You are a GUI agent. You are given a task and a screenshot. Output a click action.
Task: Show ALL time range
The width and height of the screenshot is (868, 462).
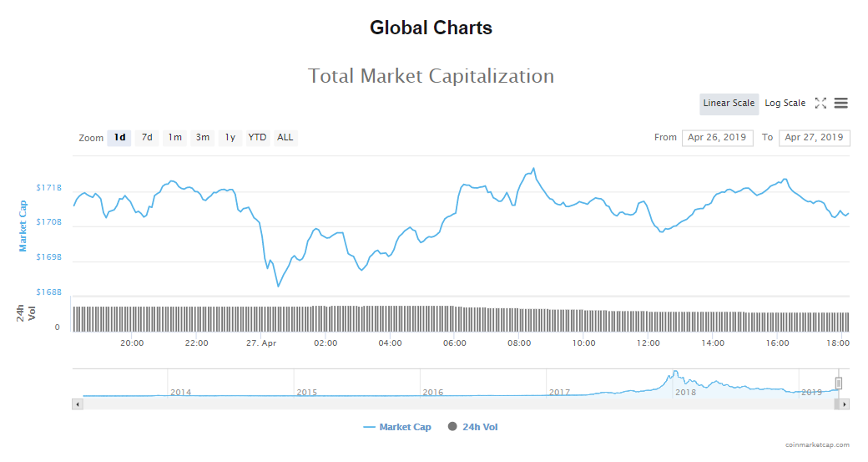coord(285,137)
